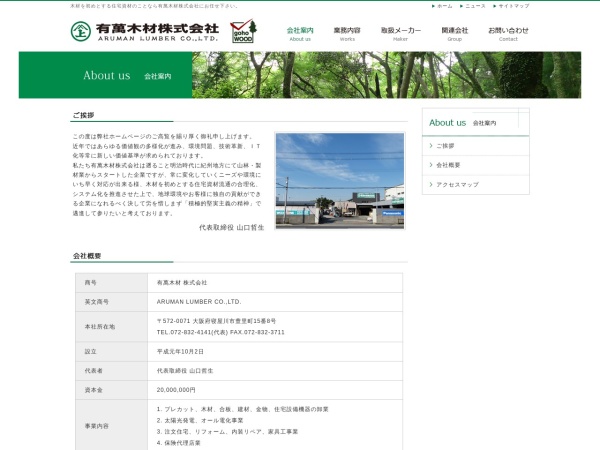Click the goho WOOD certification badge
The image size is (600, 450).
pos(243,31)
